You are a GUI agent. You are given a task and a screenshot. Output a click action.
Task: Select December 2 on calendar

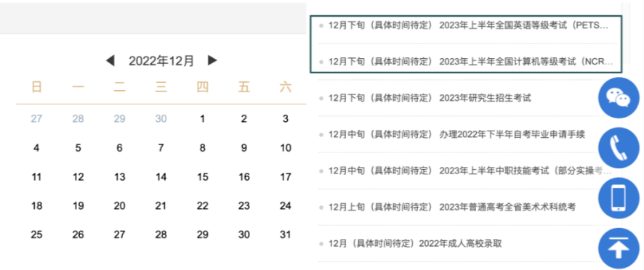click(x=244, y=119)
